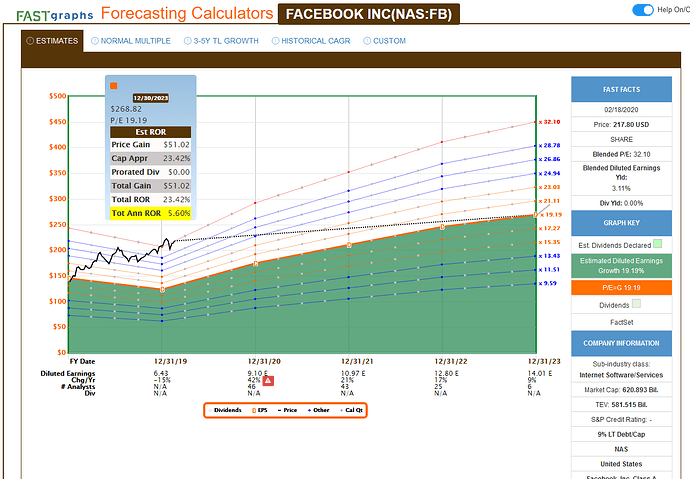Click info icon beside HISTORICAL CAGR
This screenshot has width=690, height=479.
pos(275,41)
